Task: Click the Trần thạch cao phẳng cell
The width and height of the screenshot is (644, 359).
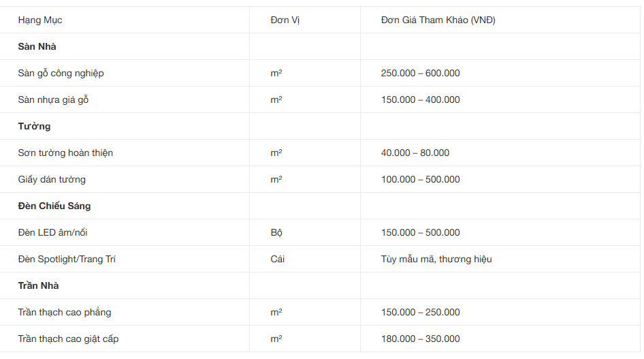Action: coord(65,312)
